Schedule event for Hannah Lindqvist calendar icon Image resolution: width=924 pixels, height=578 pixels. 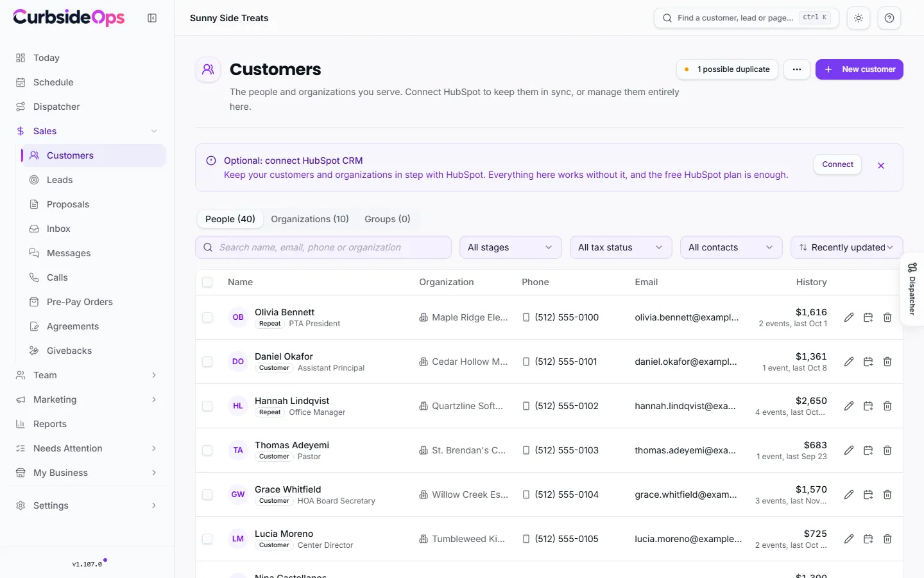(868, 406)
